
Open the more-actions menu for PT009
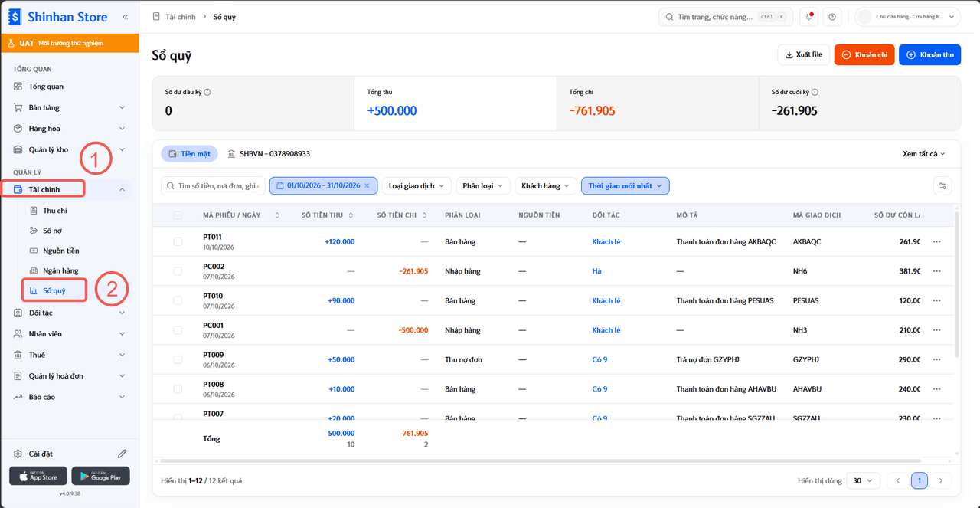pyautogui.click(x=936, y=359)
